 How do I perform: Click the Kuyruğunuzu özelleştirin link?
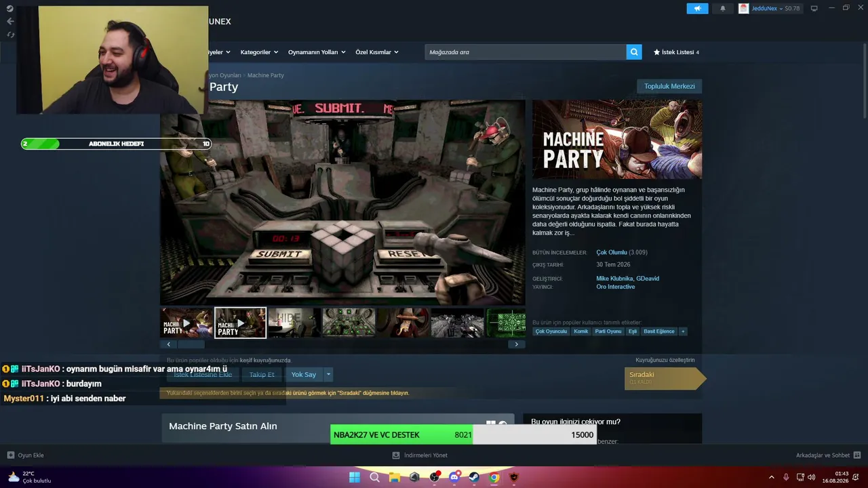tap(665, 360)
